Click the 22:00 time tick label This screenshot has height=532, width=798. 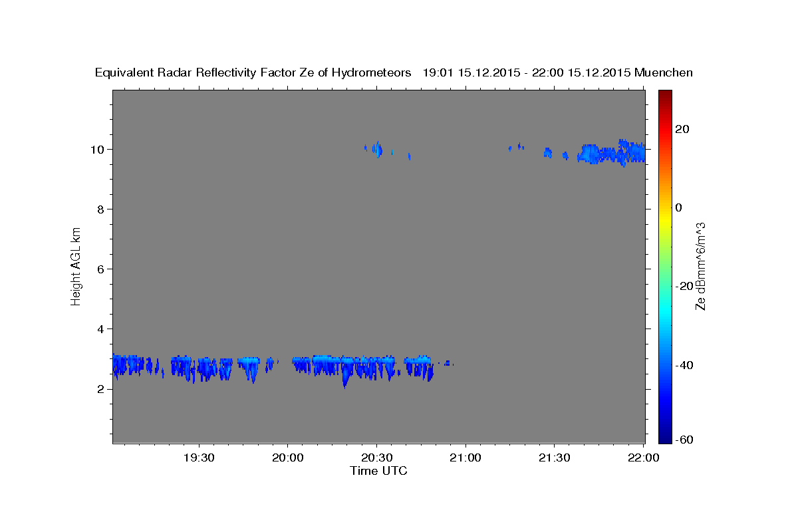click(x=643, y=458)
